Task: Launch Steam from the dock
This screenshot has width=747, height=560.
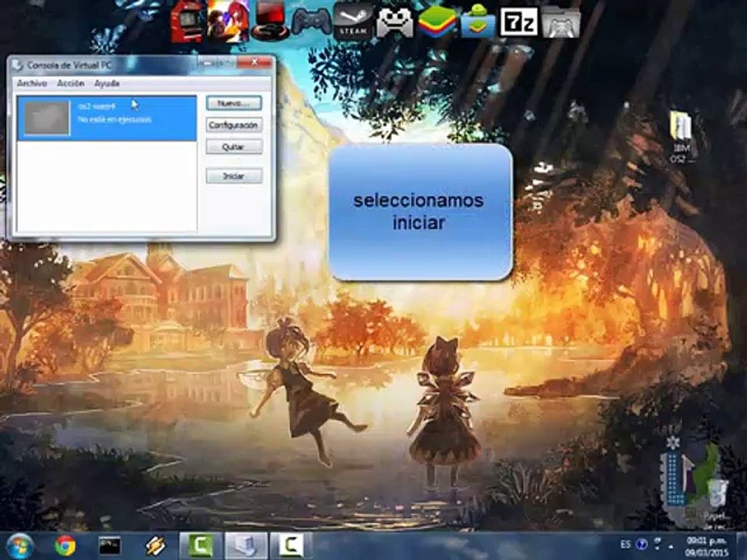Action: [353, 22]
